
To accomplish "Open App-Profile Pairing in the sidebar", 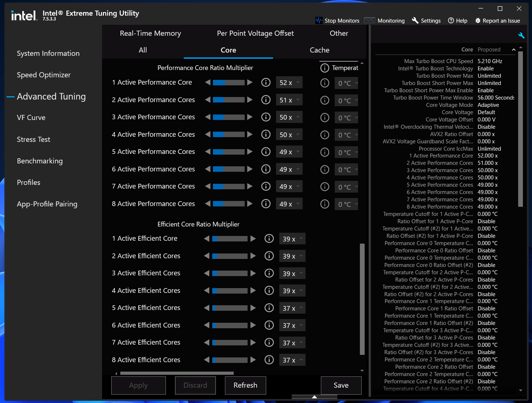I will [47, 204].
